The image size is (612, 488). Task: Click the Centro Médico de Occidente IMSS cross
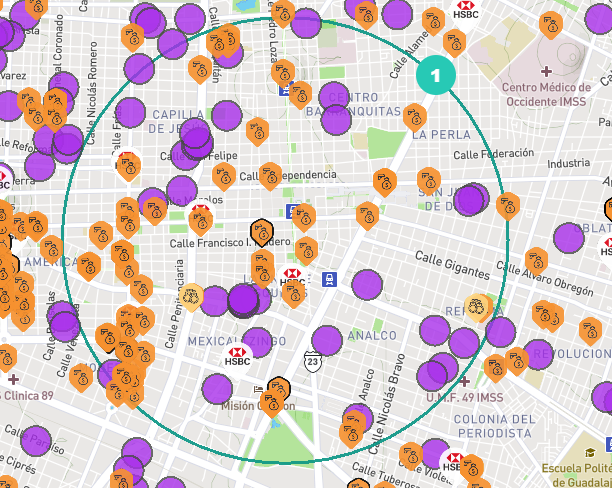click(x=546, y=71)
